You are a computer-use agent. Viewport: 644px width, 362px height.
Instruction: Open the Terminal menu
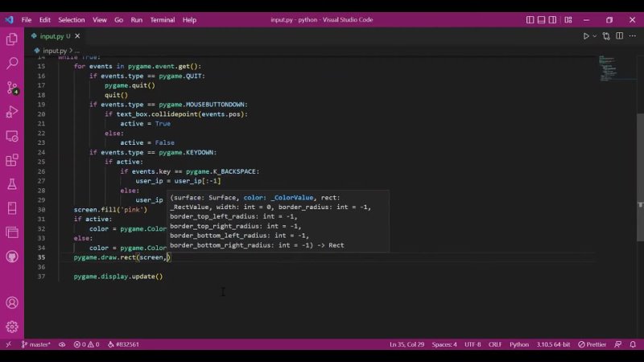point(163,19)
